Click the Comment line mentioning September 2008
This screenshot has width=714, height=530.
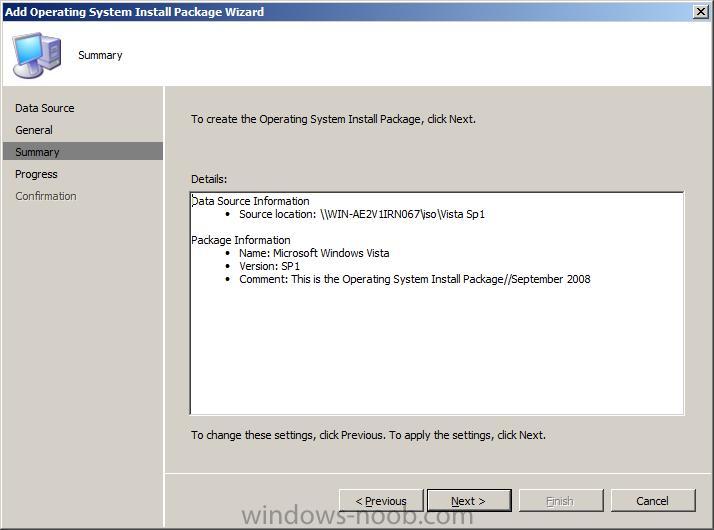[x=415, y=279]
